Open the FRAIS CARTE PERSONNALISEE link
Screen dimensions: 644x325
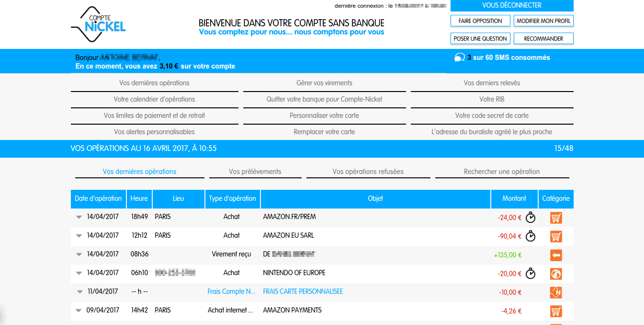(x=303, y=291)
